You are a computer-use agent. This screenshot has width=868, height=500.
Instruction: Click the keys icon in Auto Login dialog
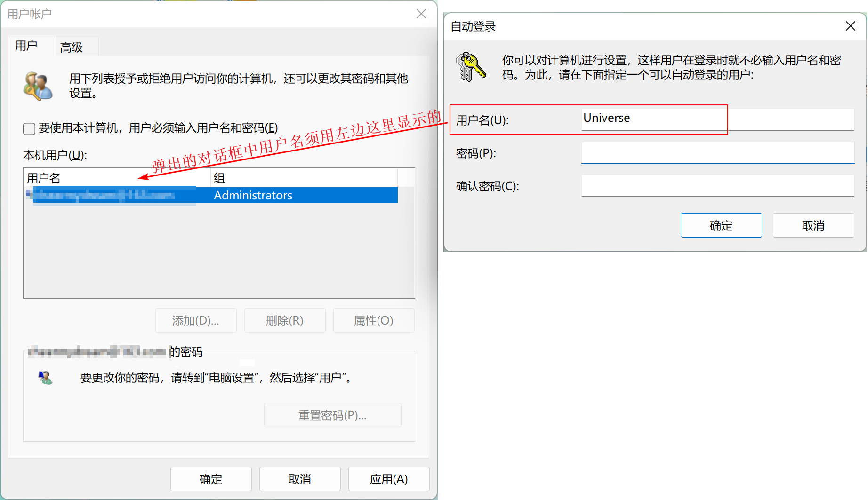(471, 67)
